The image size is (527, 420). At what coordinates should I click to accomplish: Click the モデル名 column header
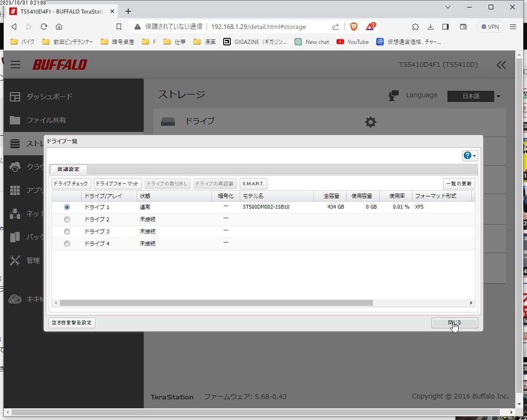point(277,196)
